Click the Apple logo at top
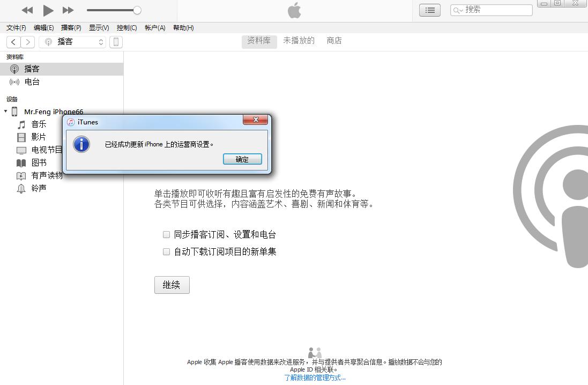Image resolution: width=588 pixels, height=385 pixels. coord(294,10)
